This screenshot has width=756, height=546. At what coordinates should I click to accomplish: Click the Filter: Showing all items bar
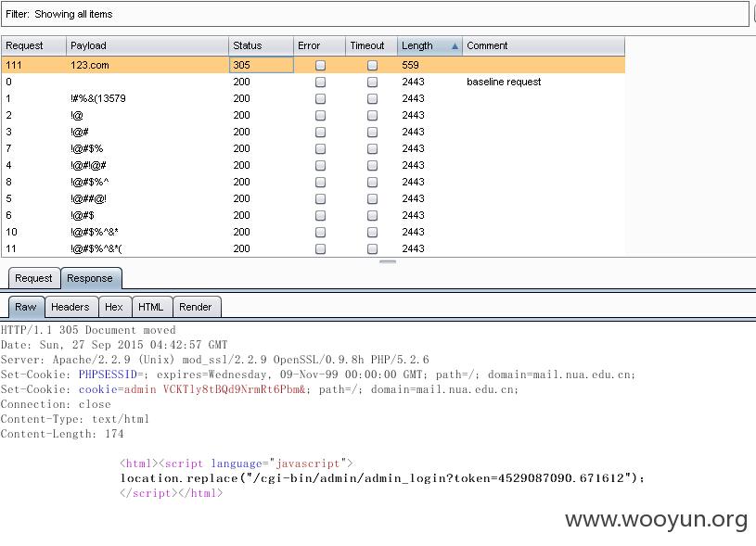point(375,14)
